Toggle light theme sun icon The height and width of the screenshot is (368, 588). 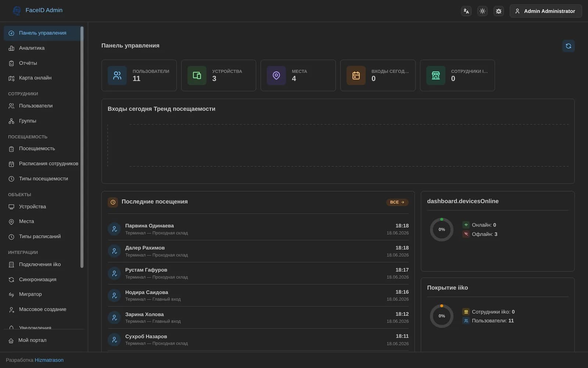483,11
